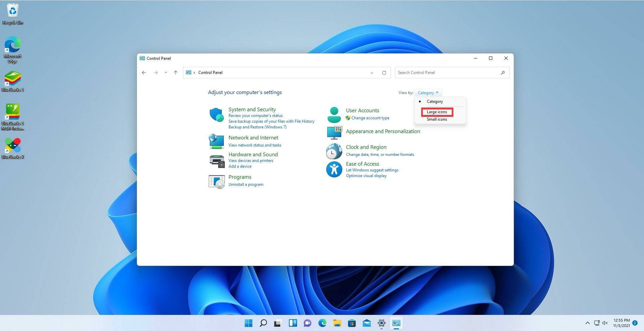The image size is (644, 331).
Task: Choose Large icons view option
Action: click(x=437, y=112)
